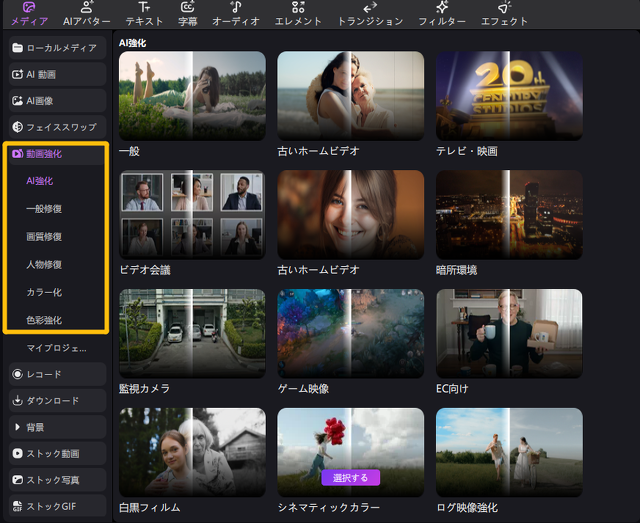Click the ゲーム映像 label text
The width and height of the screenshot is (640, 523).
coord(303,389)
